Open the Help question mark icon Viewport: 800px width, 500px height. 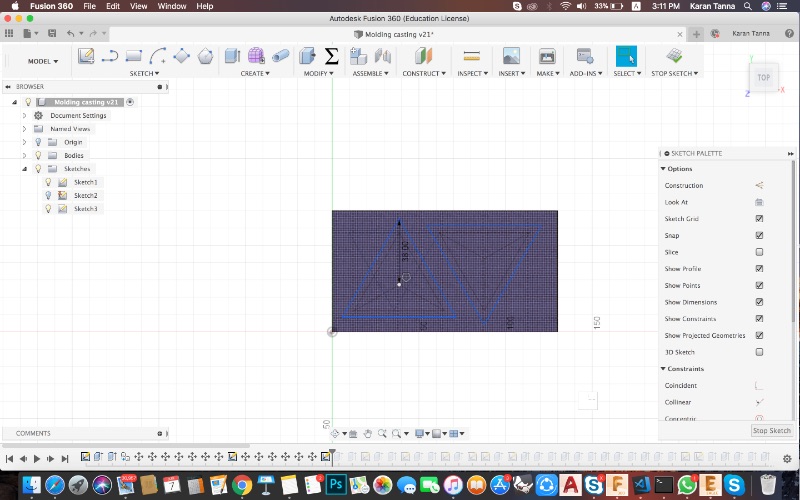789,33
